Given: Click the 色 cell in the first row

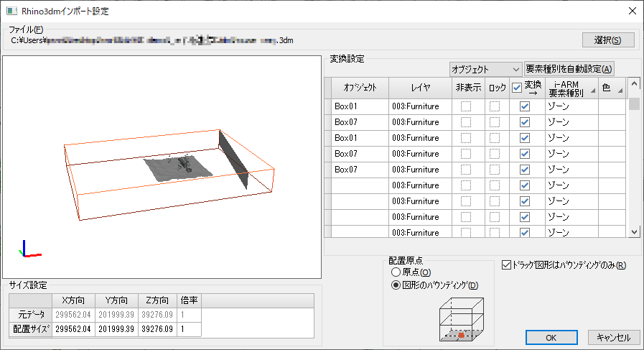Looking at the screenshot, I should coord(612,106).
